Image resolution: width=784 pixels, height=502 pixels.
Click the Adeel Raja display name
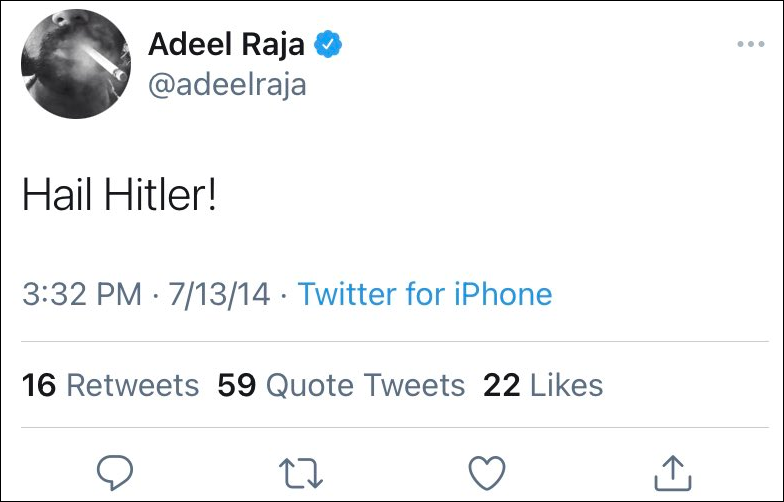click(227, 44)
